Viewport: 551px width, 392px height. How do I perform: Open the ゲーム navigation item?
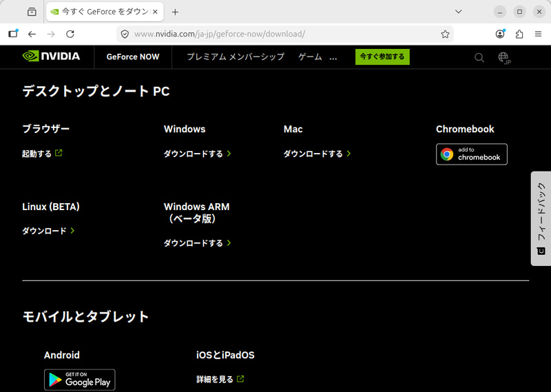(x=310, y=57)
